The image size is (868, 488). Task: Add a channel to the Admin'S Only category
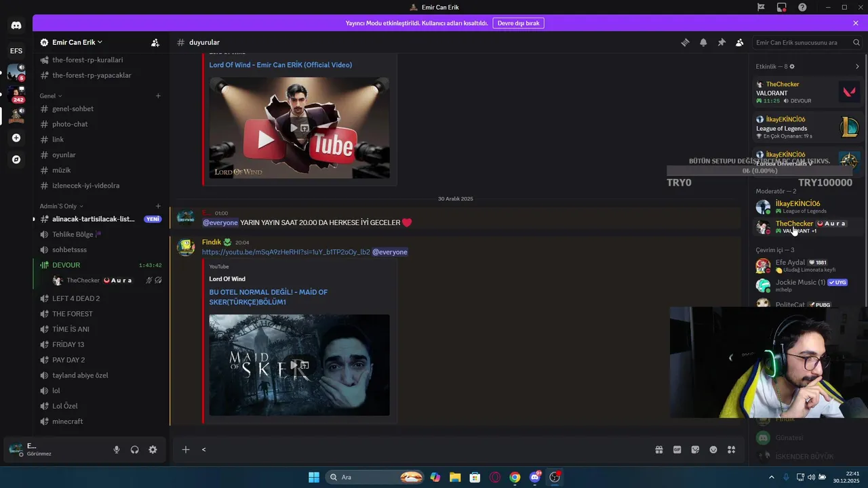tap(158, 206)
